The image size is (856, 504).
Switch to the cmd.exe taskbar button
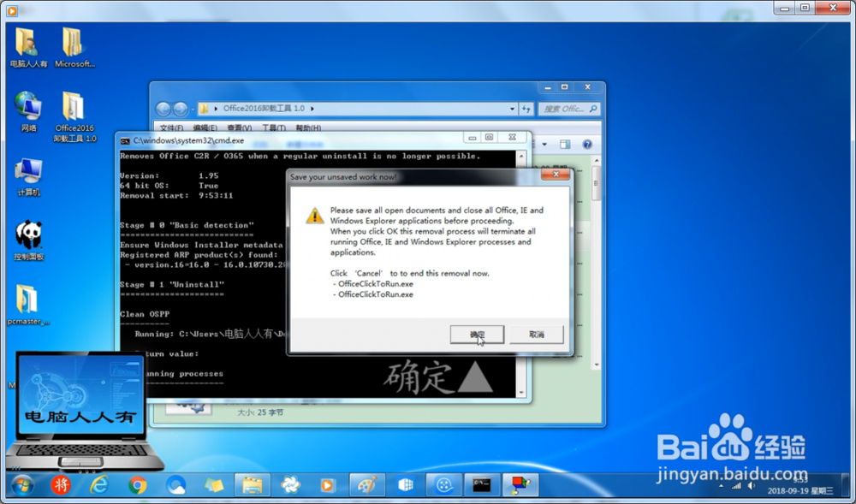pos(481,484)
